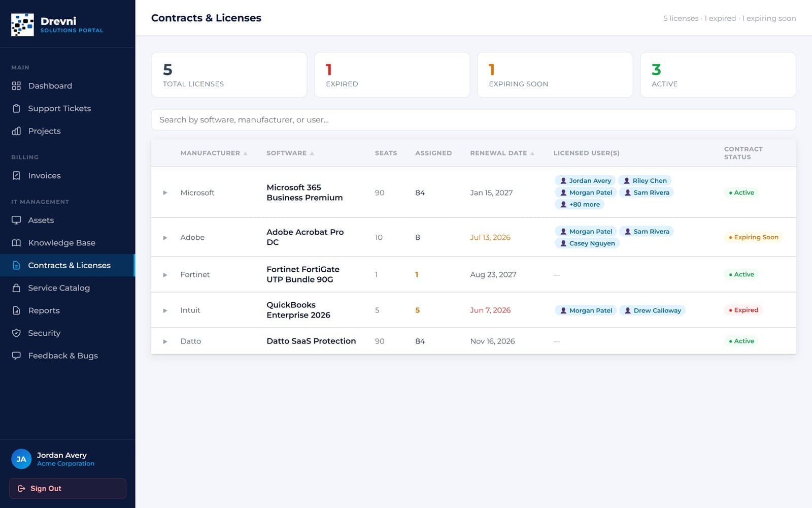812x508 pixels.
Task: Click 'Microsoft 365 Business Premium' software name
Action: [304, 193]
